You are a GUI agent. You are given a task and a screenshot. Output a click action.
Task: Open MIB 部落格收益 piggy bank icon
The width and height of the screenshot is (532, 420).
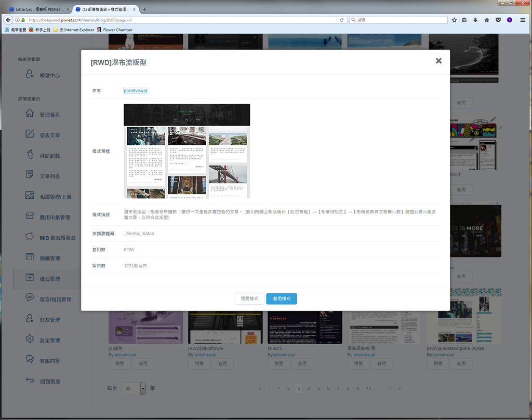click(x=30, y=236)
